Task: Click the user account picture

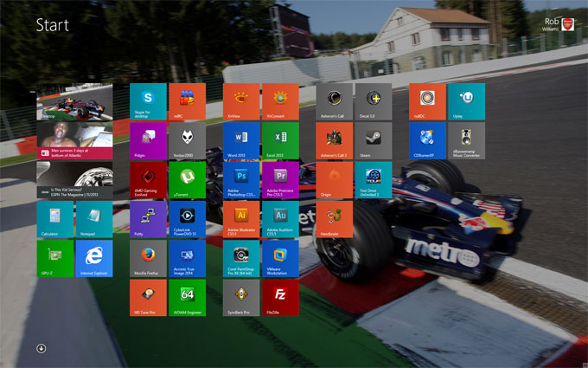Action: coord(568,24)
